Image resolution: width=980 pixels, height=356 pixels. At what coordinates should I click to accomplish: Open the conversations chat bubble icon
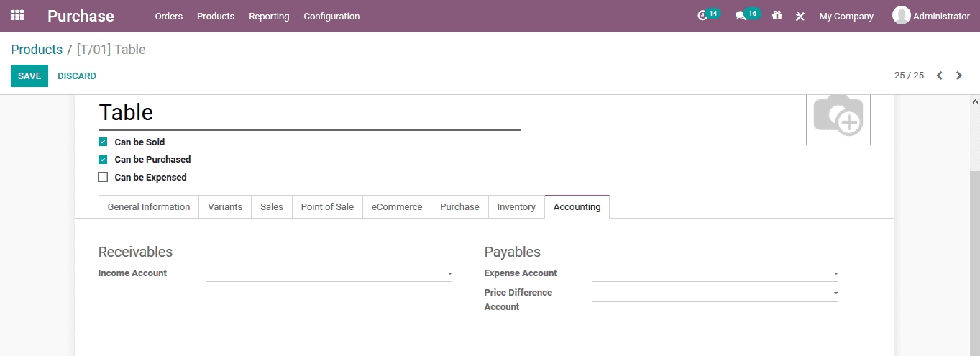coord(741,16)
